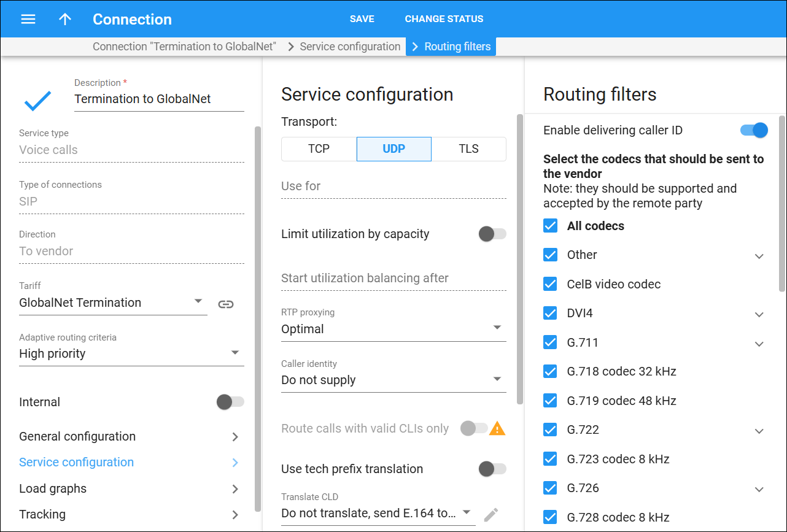
Task: Click the Service type Voice calls field
Action: (x=131, y=150)
